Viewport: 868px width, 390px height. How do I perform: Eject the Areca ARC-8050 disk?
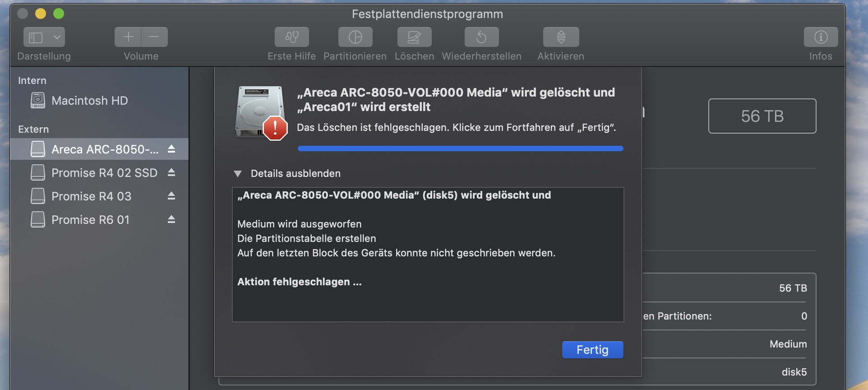(171, 149)
